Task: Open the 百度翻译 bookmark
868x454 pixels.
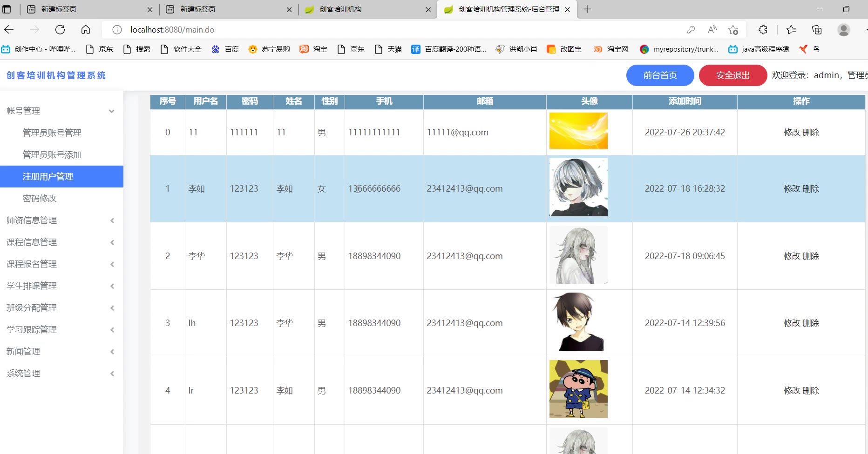Action: [x=449, y=49]
